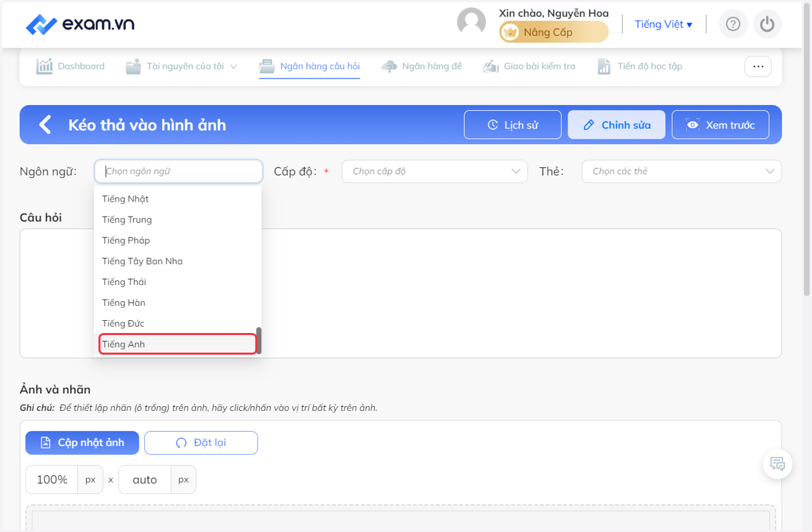The image size is (812, 532).
Task: Click the 100% width field
Action: point(52,479)
